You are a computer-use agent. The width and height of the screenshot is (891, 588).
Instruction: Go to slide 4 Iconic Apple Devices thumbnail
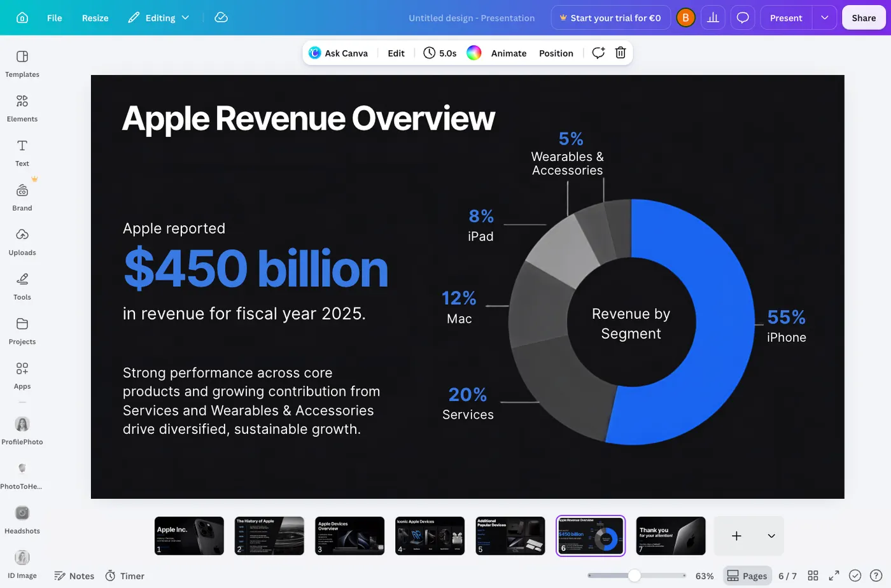pyautogui.click(x=430, y=536)
